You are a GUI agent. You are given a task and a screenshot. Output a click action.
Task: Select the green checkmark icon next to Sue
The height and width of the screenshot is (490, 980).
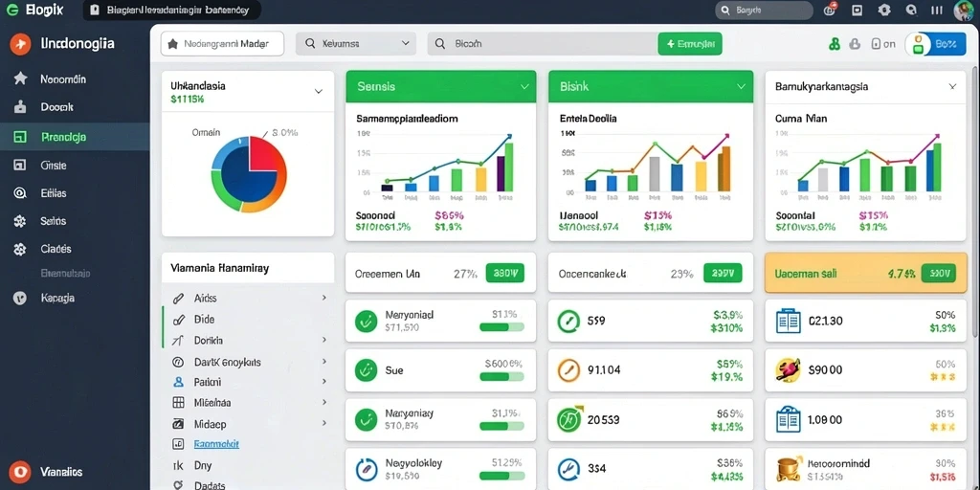tap(365, 370)
